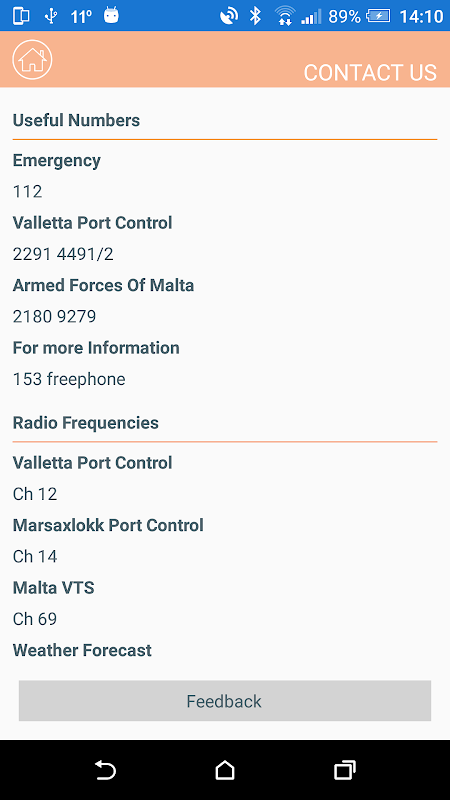Tap the battery indicator icon
The image size is (450, 800).
pyautogui.click(x=378, y=16)
